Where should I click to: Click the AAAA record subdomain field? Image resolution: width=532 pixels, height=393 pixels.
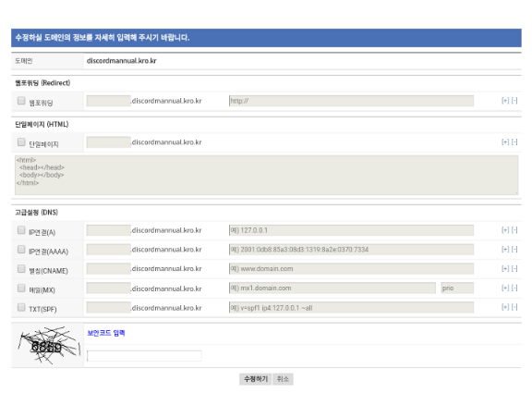tap(109, 250)
